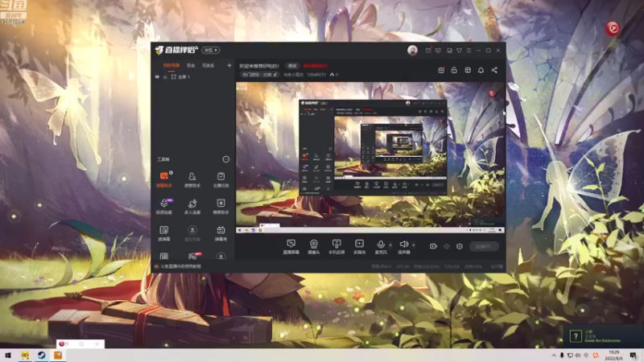Open the 读弹幕 read-danmaku tool
Viewport: 644px width, 362px height.
[164, 232]
